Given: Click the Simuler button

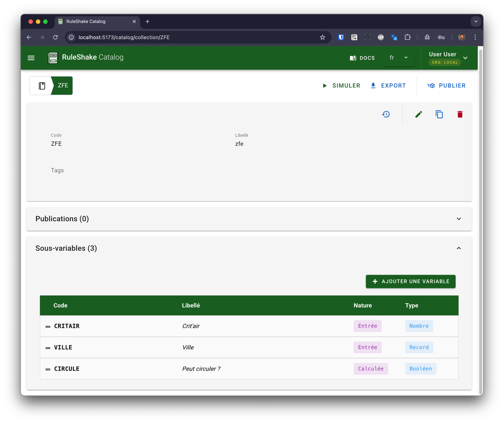Looking at the screenshot, I should 341,85.
